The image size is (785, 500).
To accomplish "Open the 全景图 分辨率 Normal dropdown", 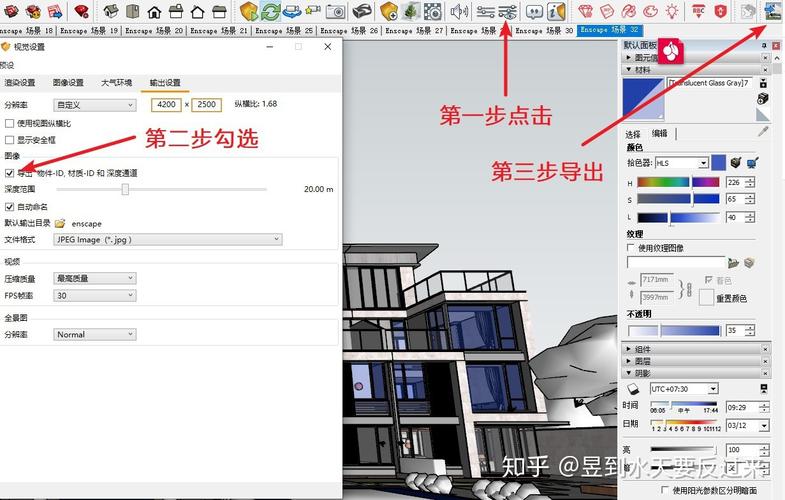I will [x=95, y=334].
